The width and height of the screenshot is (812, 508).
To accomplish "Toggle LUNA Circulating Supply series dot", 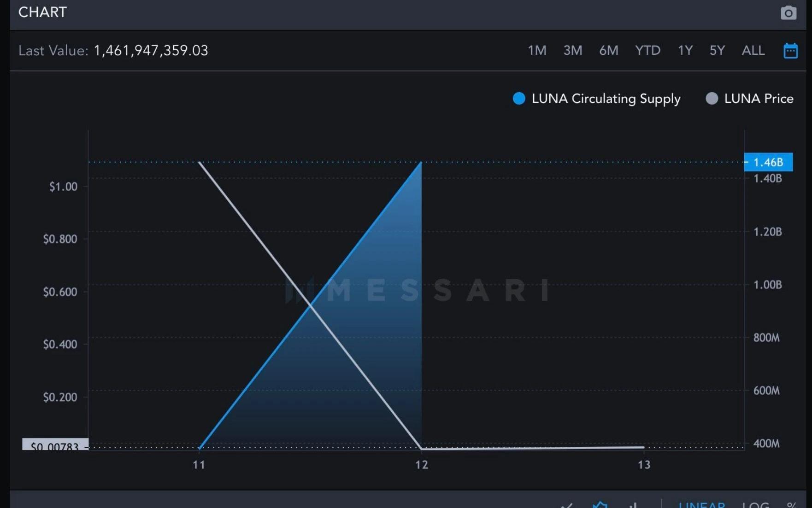I will tap(519, 99).
